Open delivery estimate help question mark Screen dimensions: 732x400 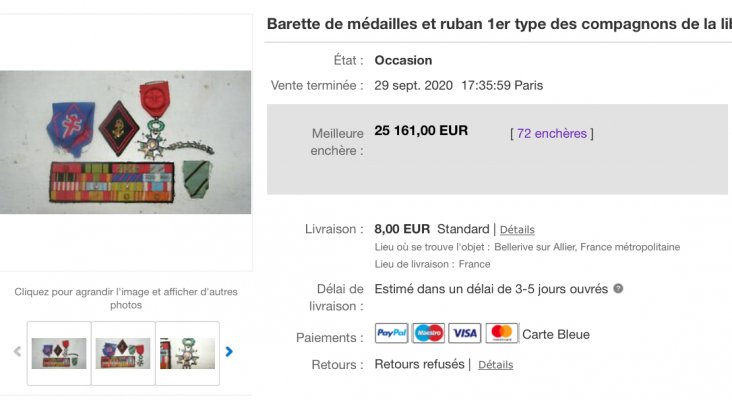click(x=618, y=288)
